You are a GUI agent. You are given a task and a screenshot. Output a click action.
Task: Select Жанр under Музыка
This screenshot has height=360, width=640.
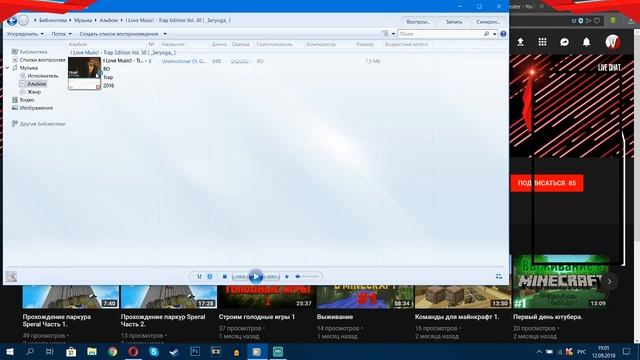point(30,92)
